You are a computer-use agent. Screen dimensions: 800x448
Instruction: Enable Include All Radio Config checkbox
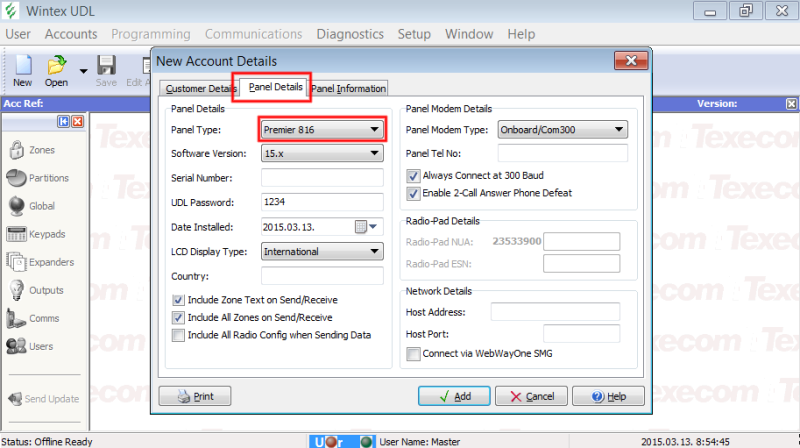point(179,335)
